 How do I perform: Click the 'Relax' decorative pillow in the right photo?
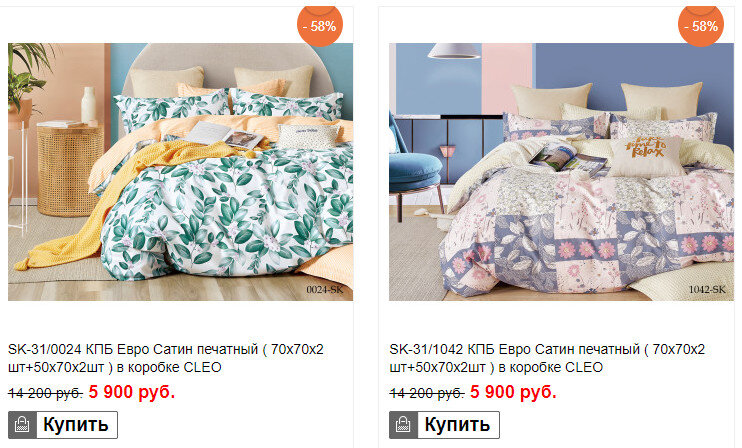click(x=646, y=155)
